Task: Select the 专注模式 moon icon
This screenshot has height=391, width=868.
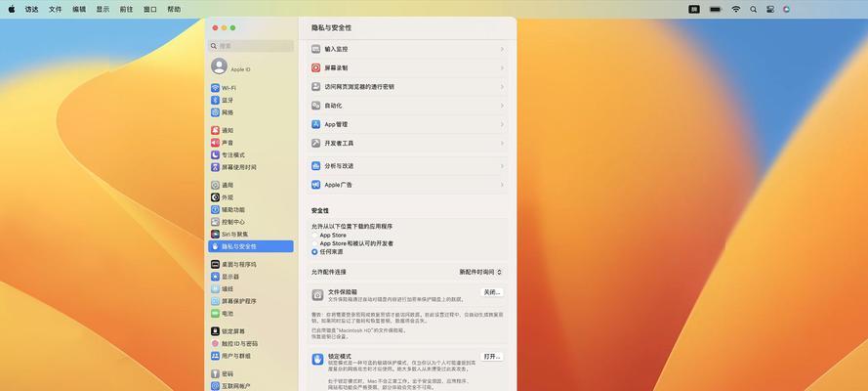Action: [216, 155]
